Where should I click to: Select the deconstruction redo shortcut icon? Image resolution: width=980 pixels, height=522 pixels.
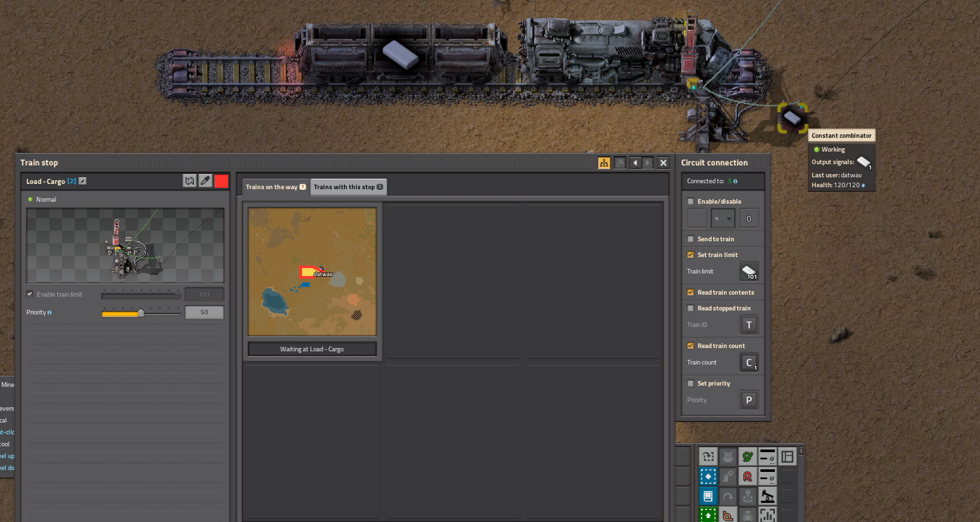708,456
